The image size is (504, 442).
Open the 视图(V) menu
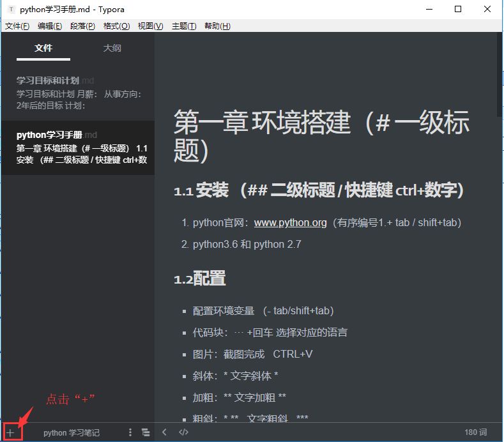[x=150, y=26]
